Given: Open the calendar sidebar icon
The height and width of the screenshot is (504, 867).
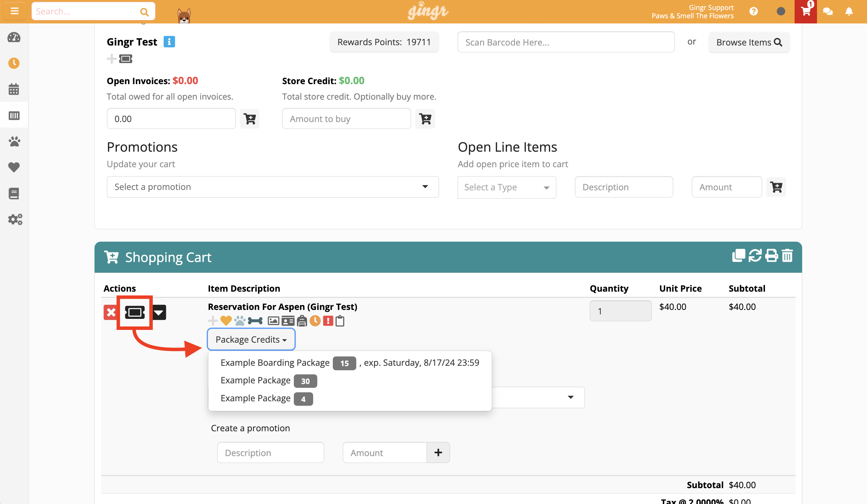Looking at the screenshot, I should pos(14,89).
